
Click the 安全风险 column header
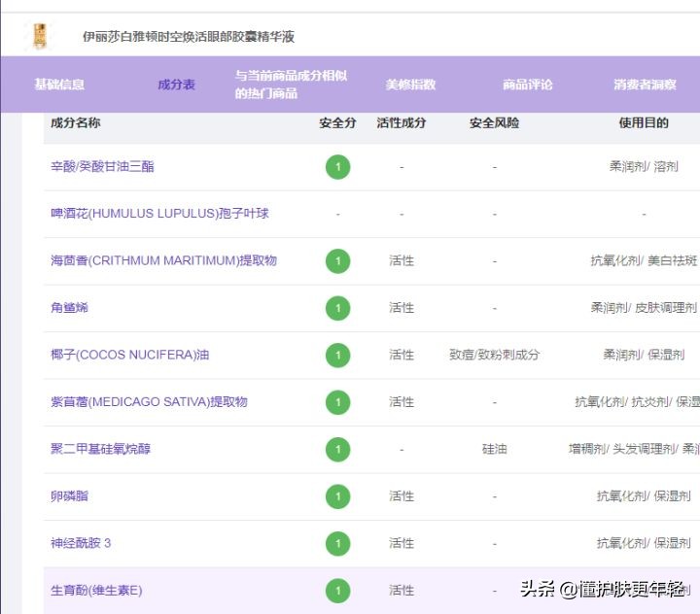click(x=494, y=122)
